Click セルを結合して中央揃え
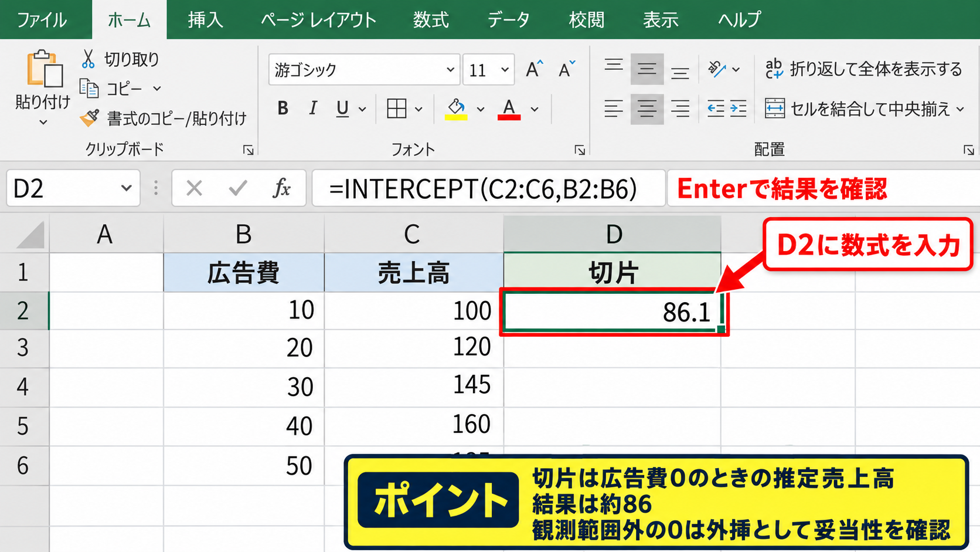Screen dimensions: 980x552 tap(870, 109)
